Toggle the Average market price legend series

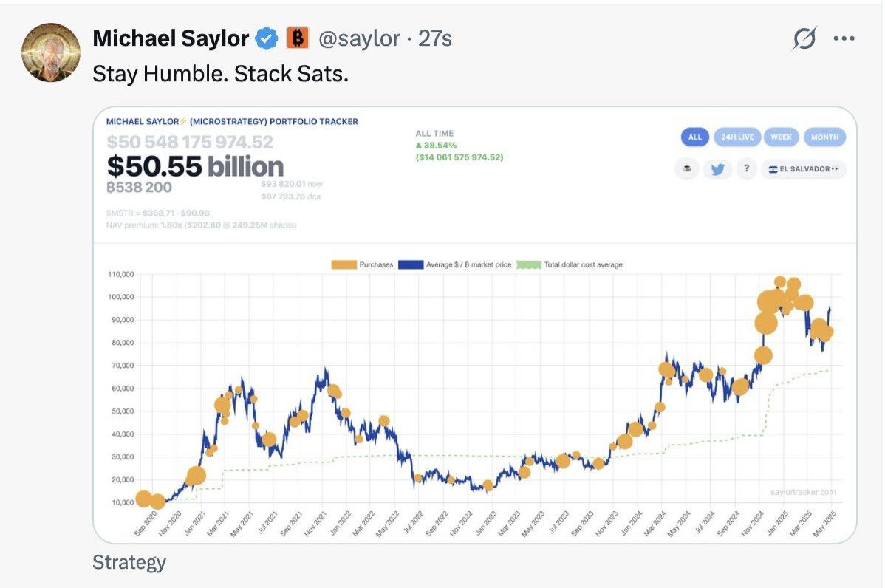[x=454, y=264]
